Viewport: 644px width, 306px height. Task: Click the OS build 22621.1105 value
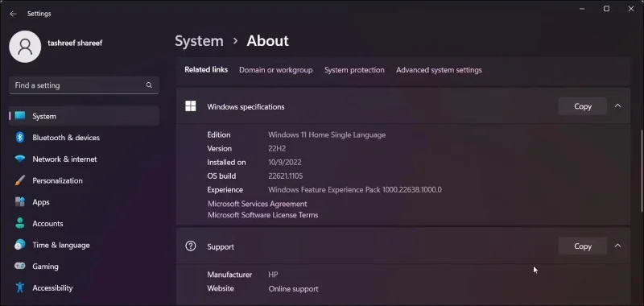(x=286, y=176)
